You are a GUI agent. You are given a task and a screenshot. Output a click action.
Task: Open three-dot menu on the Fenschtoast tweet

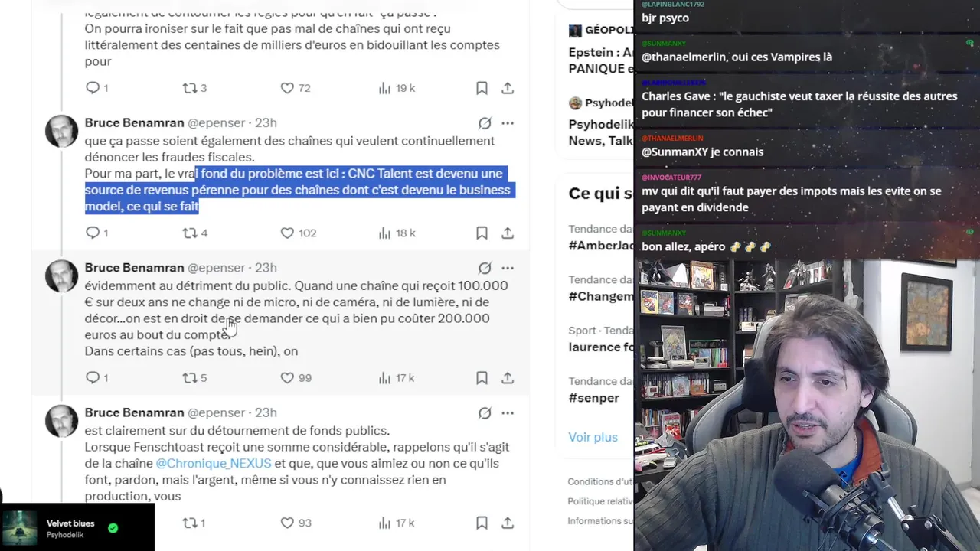(508, 413)
